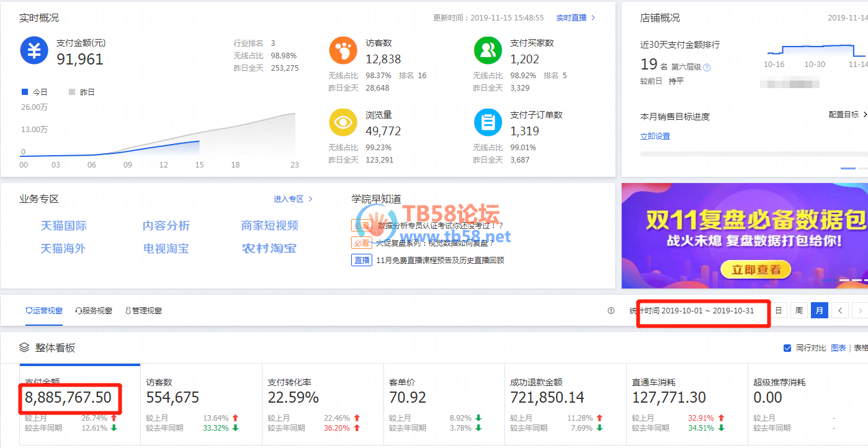Open the 内容分析 business zone

point(166,226)
